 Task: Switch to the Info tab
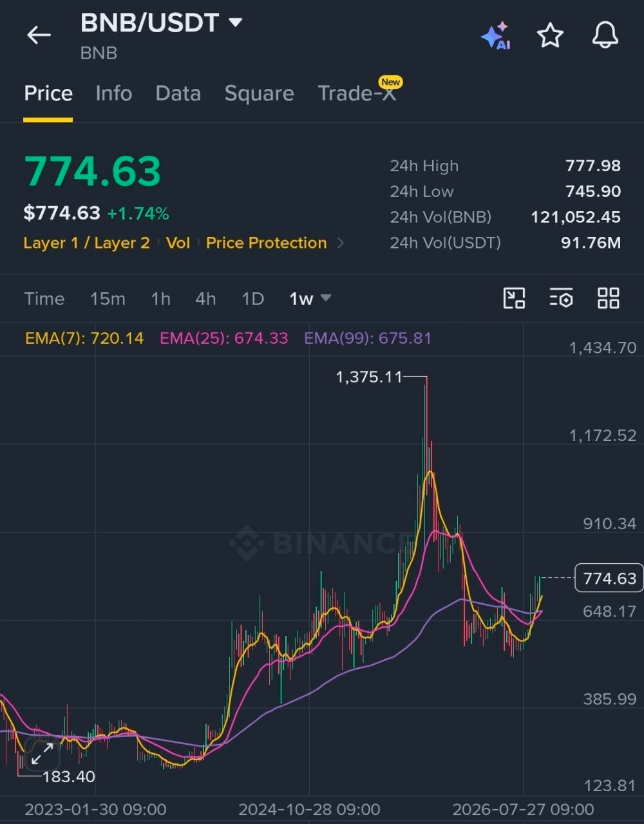[114, 93]
